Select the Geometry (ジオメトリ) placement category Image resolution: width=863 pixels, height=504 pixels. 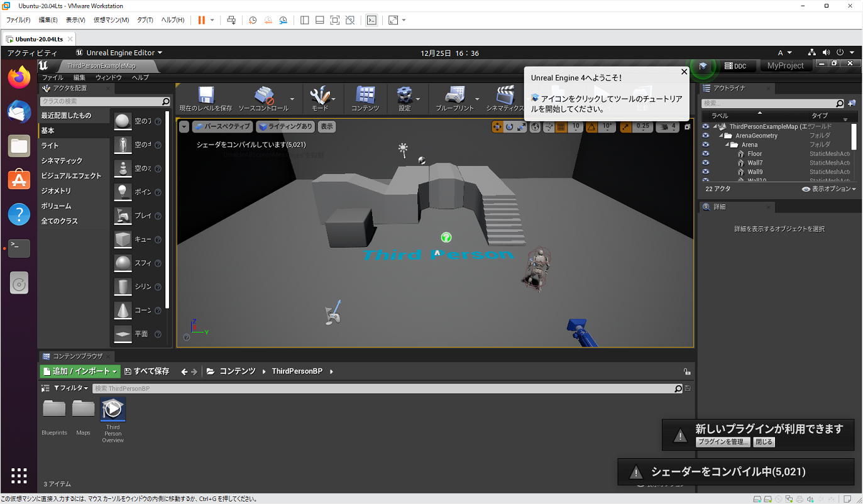pos(56,191)
